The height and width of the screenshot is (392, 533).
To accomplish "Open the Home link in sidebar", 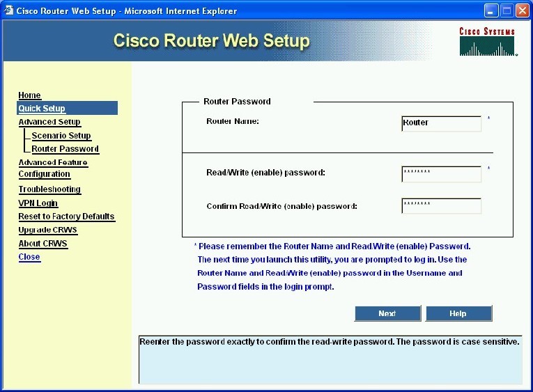I will [29, 95].
